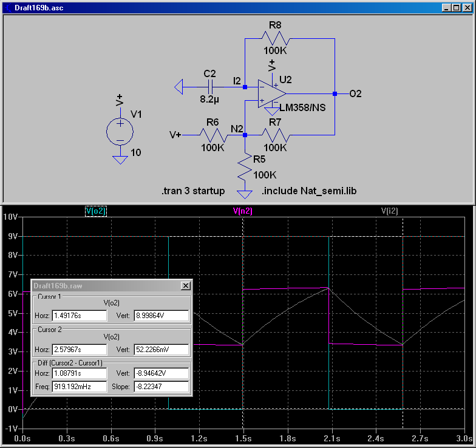Click ground symbol left of C2
Screen dimensions: 476x448
[x=178, y=87]
